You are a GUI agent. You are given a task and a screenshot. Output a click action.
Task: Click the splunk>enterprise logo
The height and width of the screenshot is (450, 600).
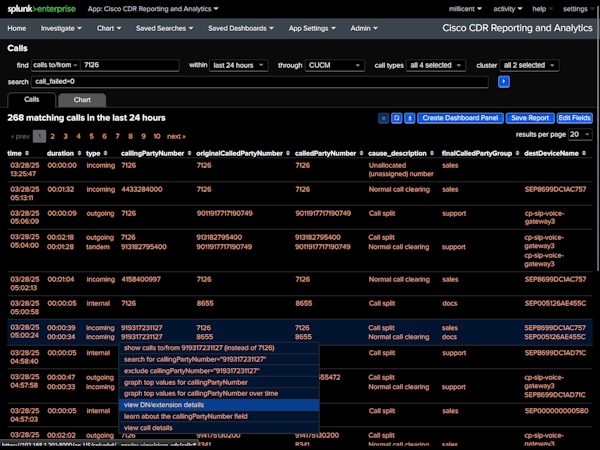[41, 9]
